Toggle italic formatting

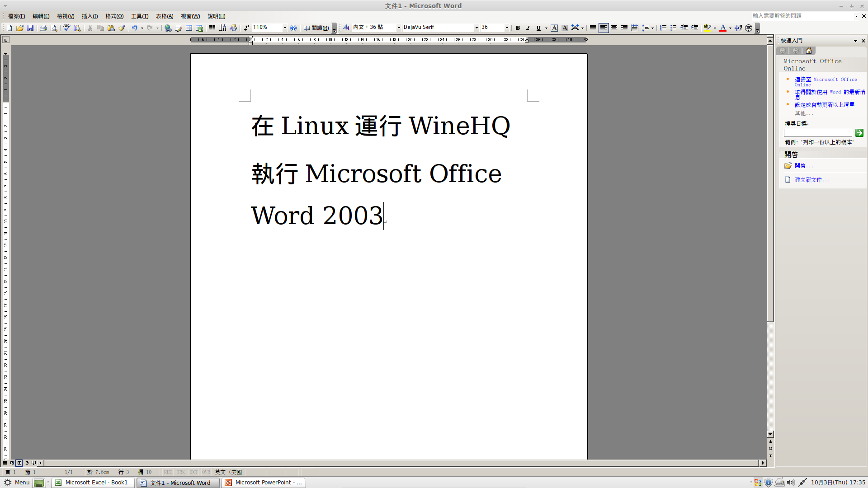pyautogui.click(x=528, y=28)
